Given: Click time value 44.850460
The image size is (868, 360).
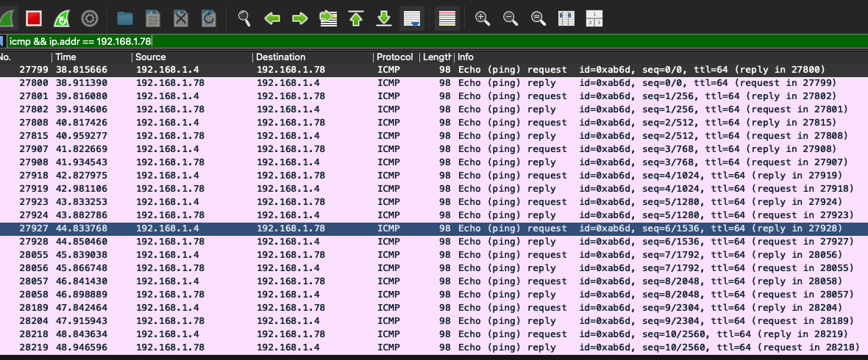Looking at the screenshot, I should [x=82, y=242].
